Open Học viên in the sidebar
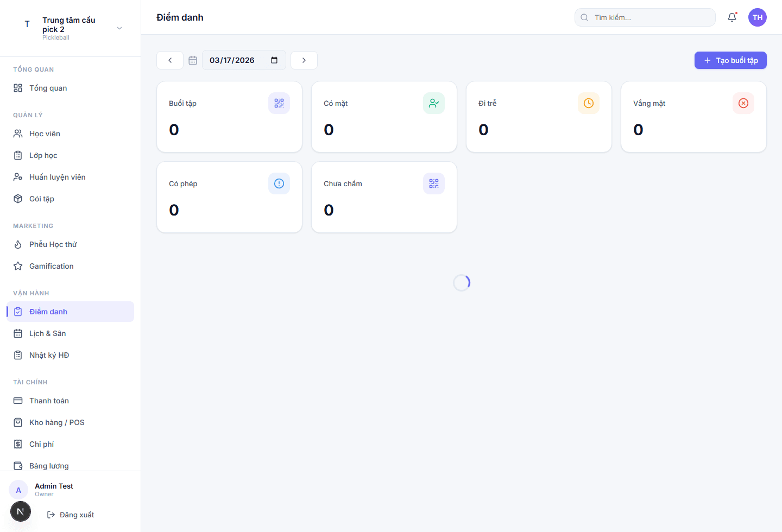 [x=45, y=134]
